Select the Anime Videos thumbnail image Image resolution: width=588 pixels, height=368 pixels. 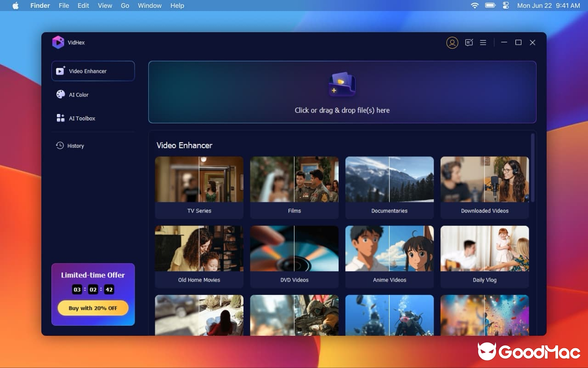[389, 248]
